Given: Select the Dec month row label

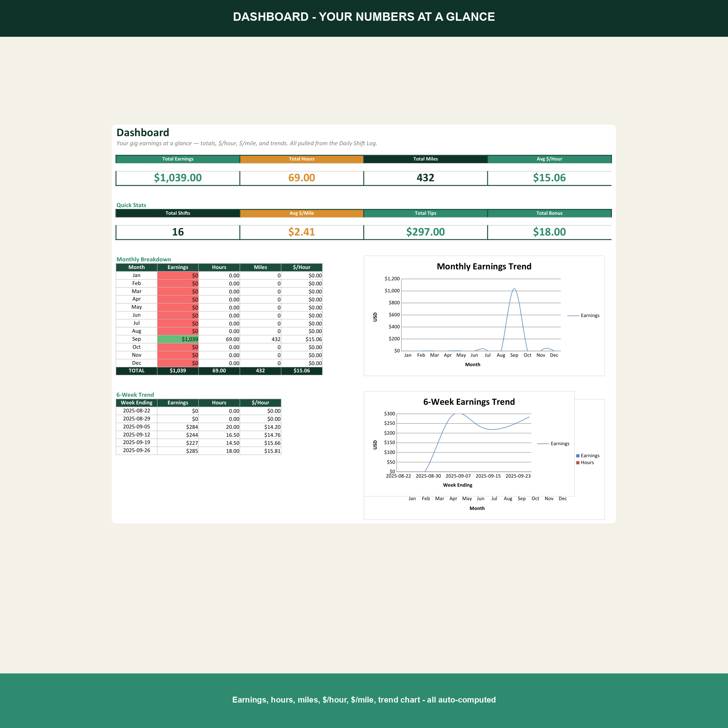Looking at the screenshot, I should coord(136,363).
